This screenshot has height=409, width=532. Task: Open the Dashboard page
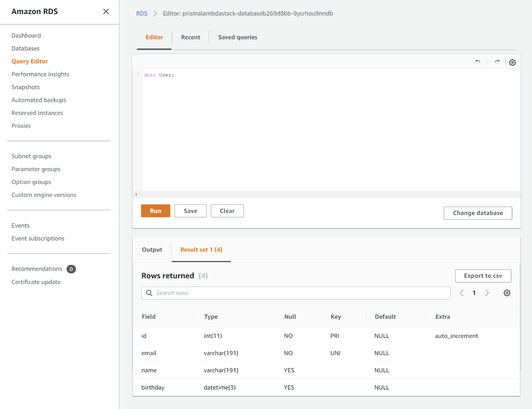pos(26,35)
